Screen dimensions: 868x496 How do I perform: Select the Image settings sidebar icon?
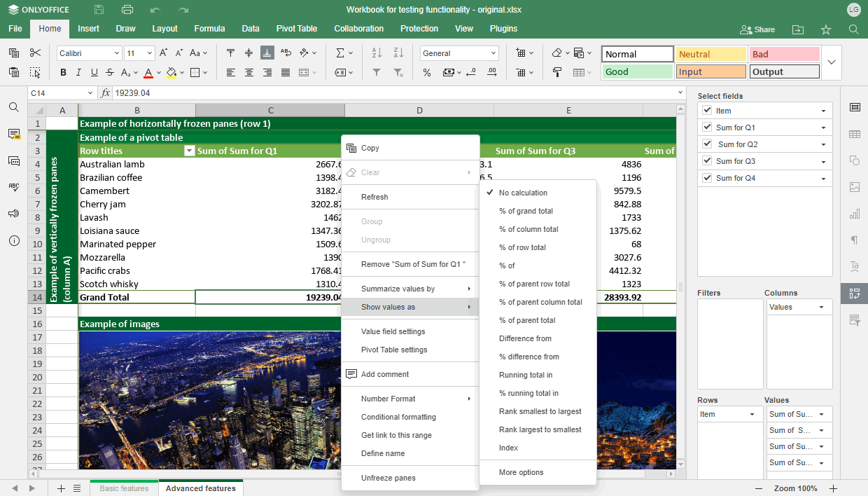pyautogui.click(x=854, y=187)
